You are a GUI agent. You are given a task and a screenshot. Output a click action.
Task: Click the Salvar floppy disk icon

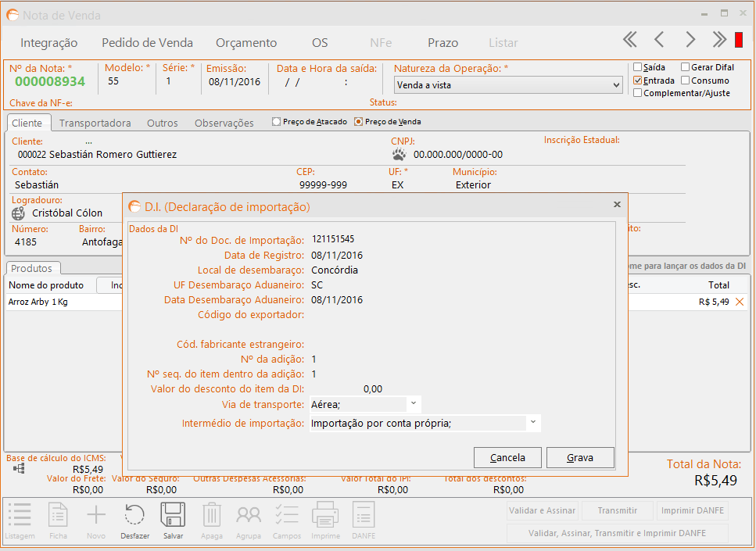pyautogui.click(x=173, y=516)
